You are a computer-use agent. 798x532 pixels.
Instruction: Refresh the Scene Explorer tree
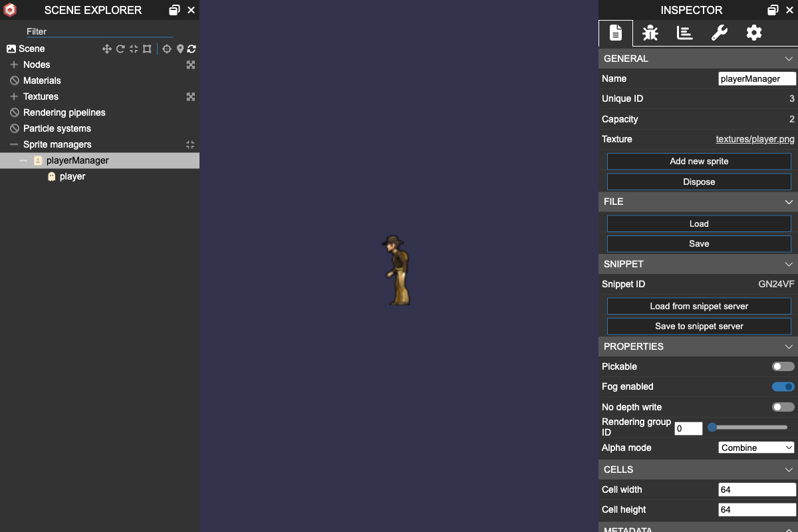[192, 49]
